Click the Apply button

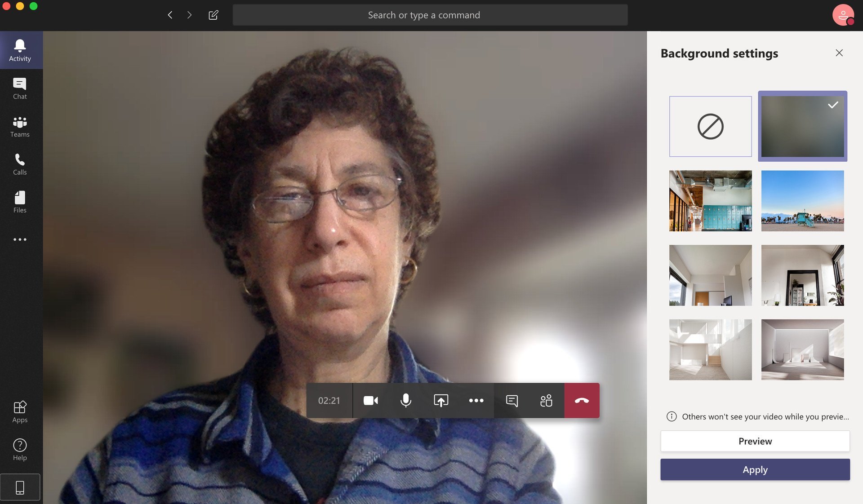[x=755, y=469]
